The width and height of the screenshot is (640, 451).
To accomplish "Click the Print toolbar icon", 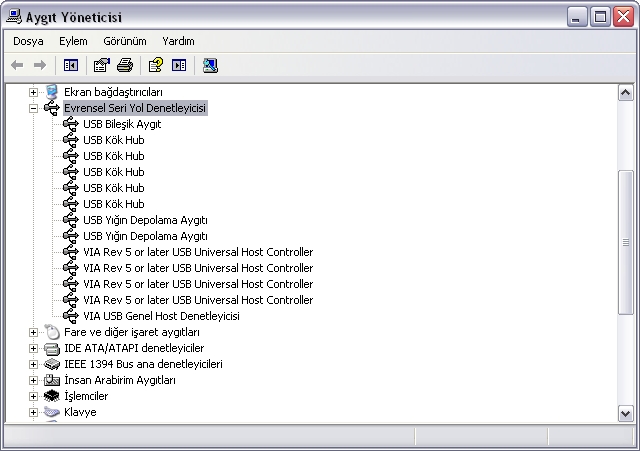I will click(124, 65).
